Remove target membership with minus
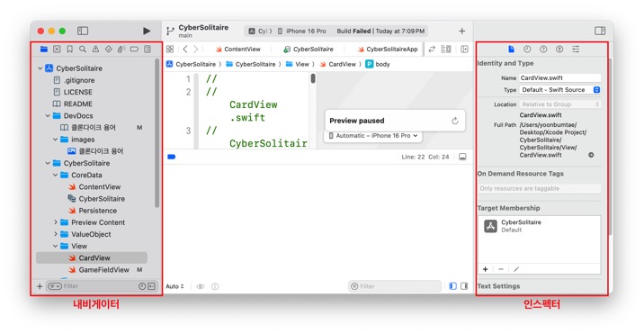Viewport: 644px width, 334px height. (501, 269)
